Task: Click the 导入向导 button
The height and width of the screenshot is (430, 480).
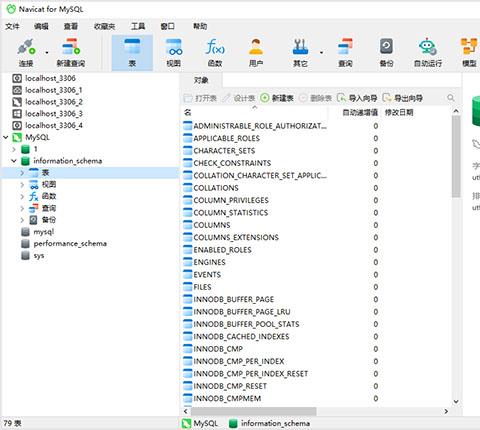Action: [x=357, y=98]
